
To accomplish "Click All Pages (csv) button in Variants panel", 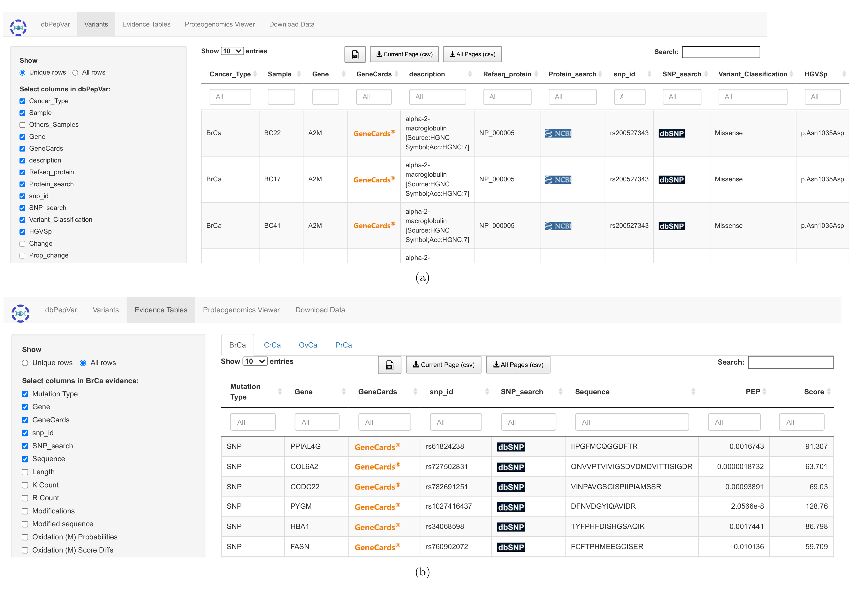I will (472, 55).
